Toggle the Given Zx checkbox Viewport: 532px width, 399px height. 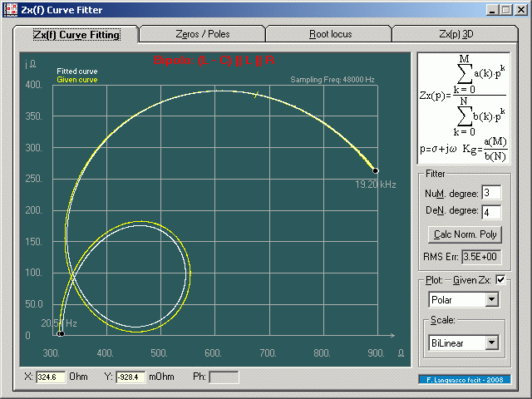500,280
